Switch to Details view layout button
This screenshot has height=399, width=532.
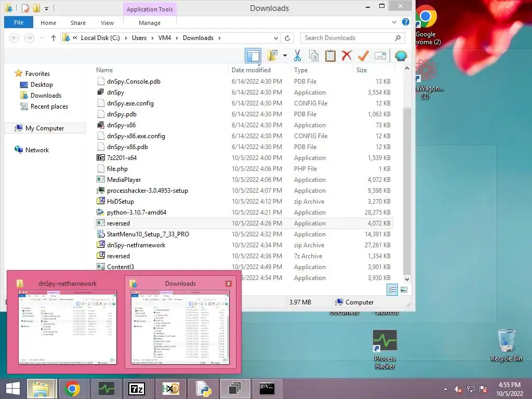click(x=392, y=289)
